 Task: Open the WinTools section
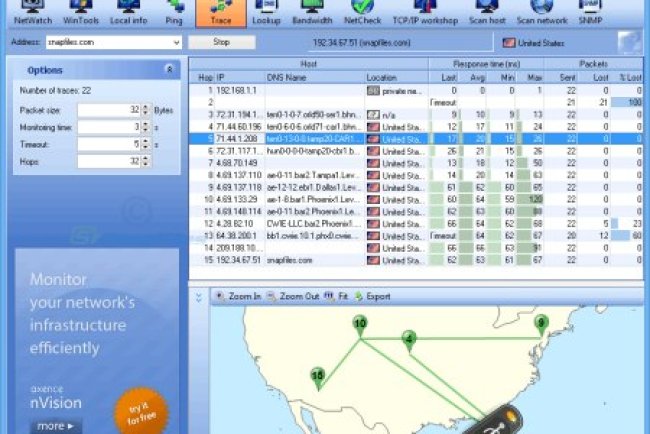coord(81,12)
